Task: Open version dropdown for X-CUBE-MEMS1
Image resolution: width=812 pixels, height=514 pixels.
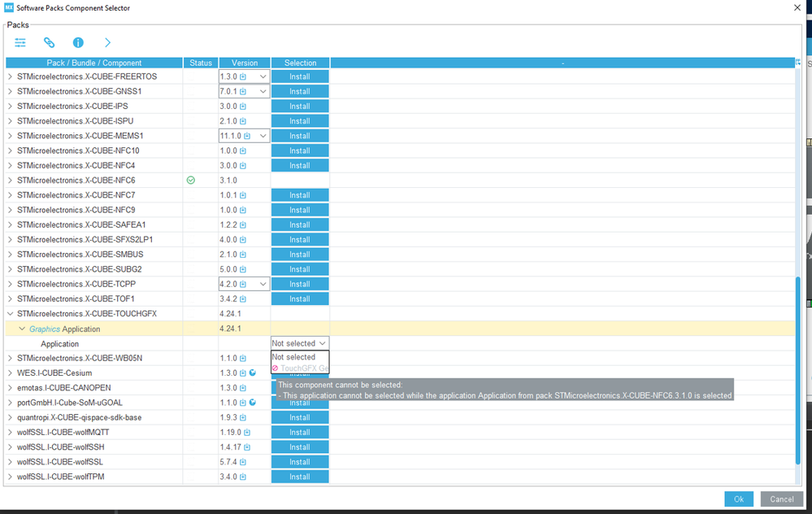Action: coord(263,136)
